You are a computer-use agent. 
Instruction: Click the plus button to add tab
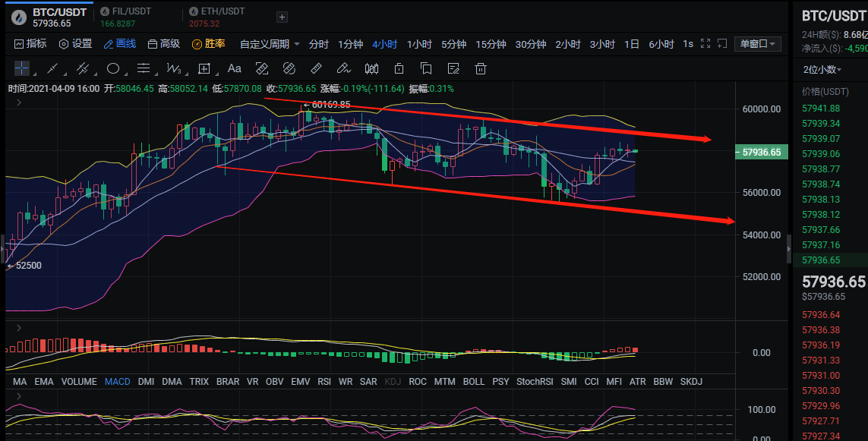[x=282, y=17]
